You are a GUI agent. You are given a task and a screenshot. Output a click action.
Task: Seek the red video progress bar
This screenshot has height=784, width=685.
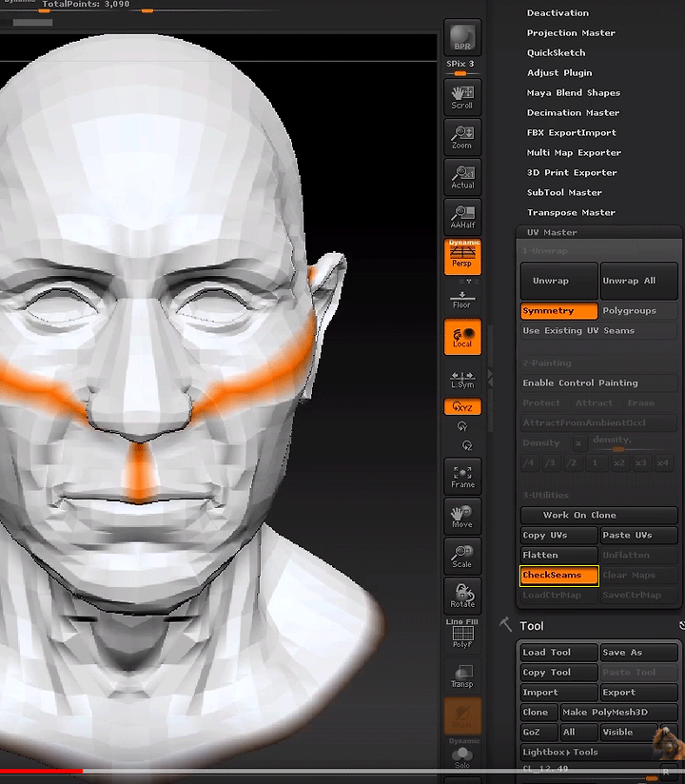pyautogui.click(x=42, y=772)
